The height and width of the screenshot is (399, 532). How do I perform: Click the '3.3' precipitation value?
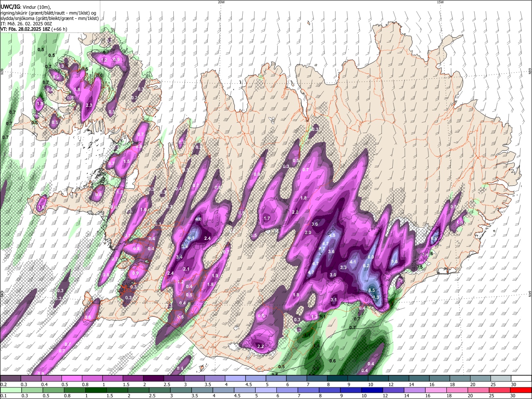343,267
